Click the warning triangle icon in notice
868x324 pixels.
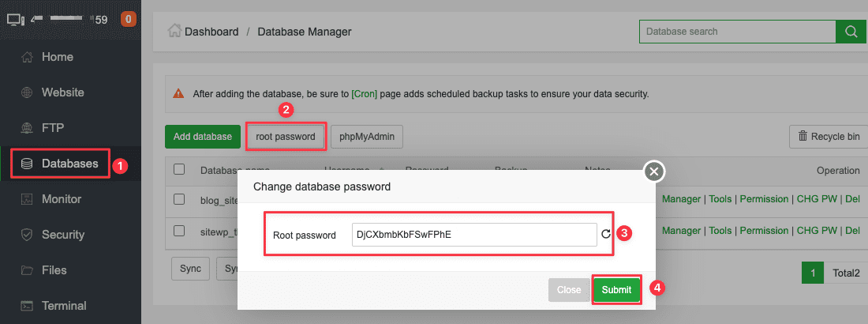tap(178, 94)
